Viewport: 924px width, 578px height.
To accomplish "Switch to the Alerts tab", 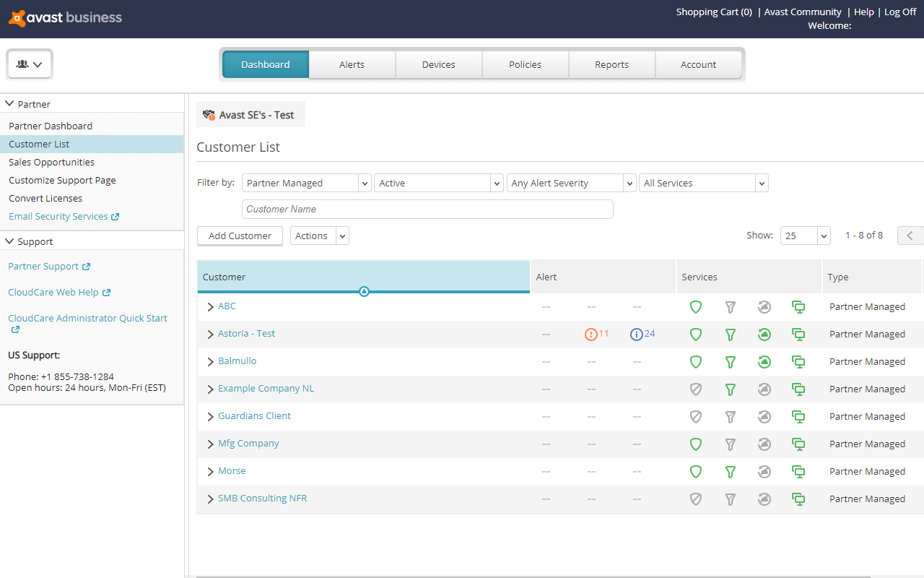I will [x=352, y=64].
